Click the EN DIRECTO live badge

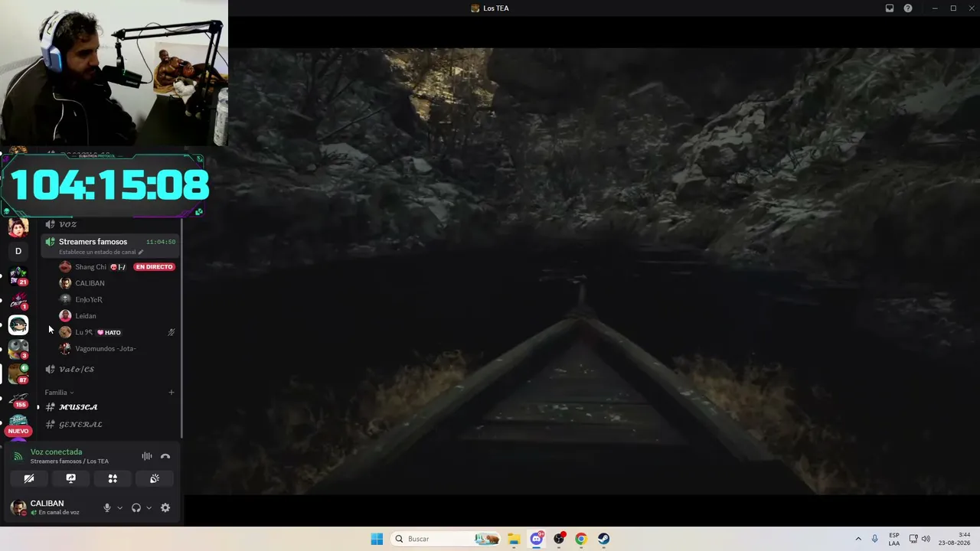154,267
